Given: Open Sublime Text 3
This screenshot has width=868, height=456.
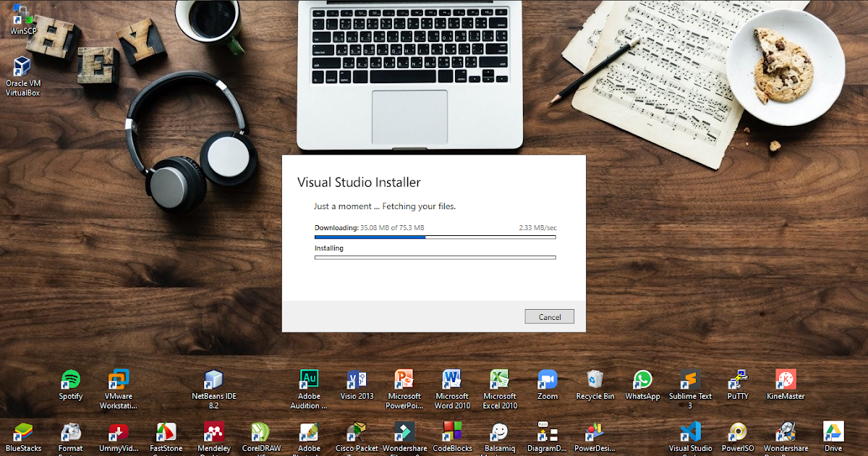Looking at the screenshot, I should pos(689,380).
